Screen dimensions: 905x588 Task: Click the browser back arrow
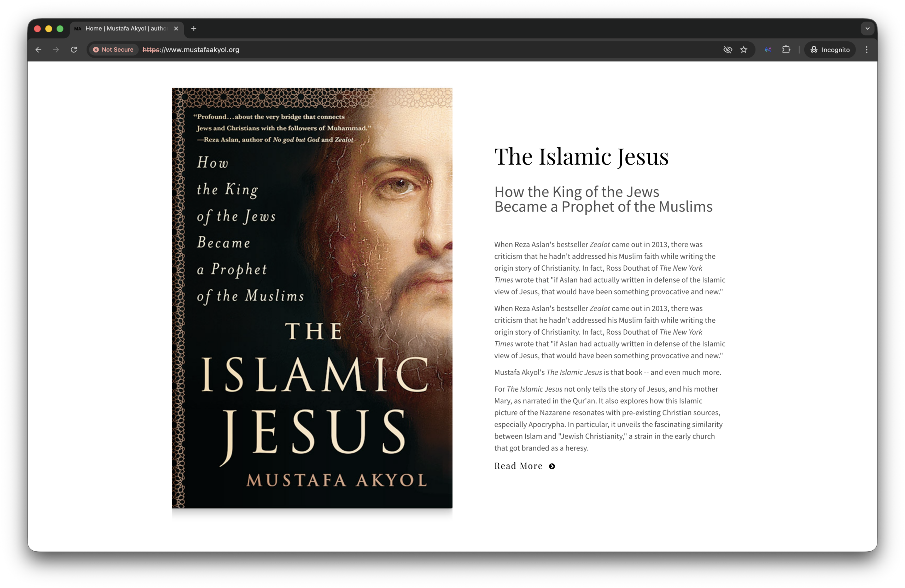click(x=39, y=50)
